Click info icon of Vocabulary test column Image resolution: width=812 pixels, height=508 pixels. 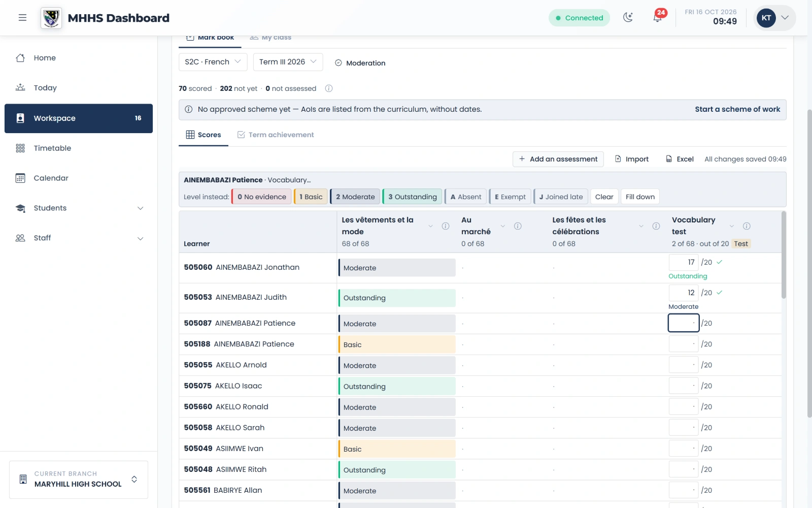[x=747, y=226]
